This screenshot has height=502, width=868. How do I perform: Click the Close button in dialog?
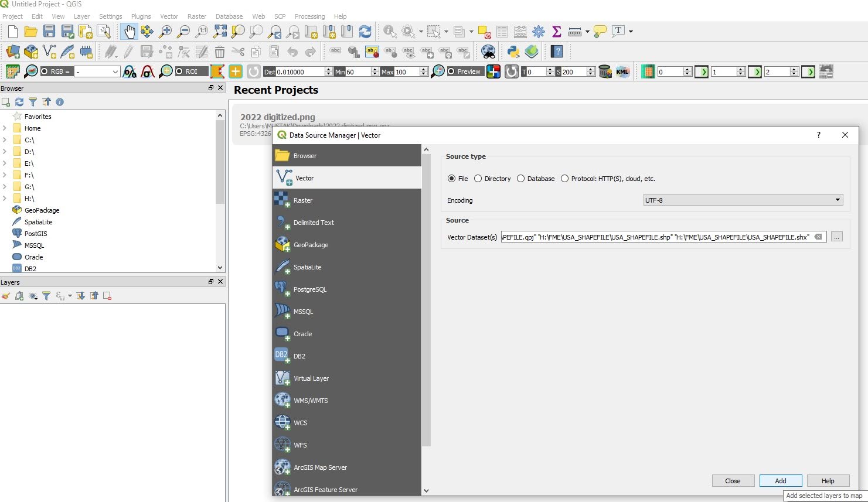pyautogui.click(x=733, y=481)
